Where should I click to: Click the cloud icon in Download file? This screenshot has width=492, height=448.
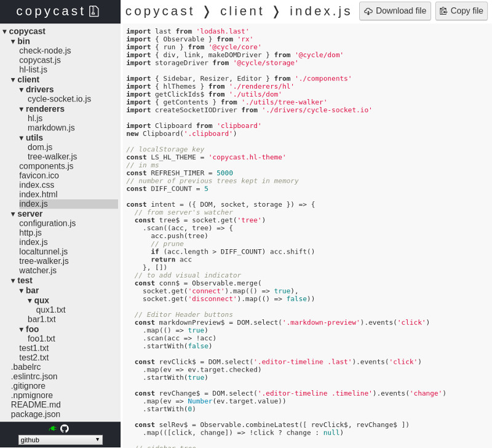pos(368,11)
